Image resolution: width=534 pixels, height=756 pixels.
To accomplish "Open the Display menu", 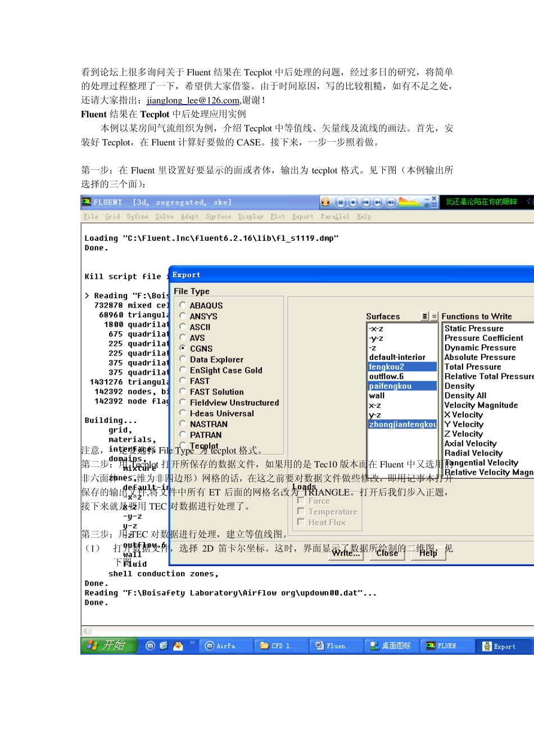I will tap(251, 217).
